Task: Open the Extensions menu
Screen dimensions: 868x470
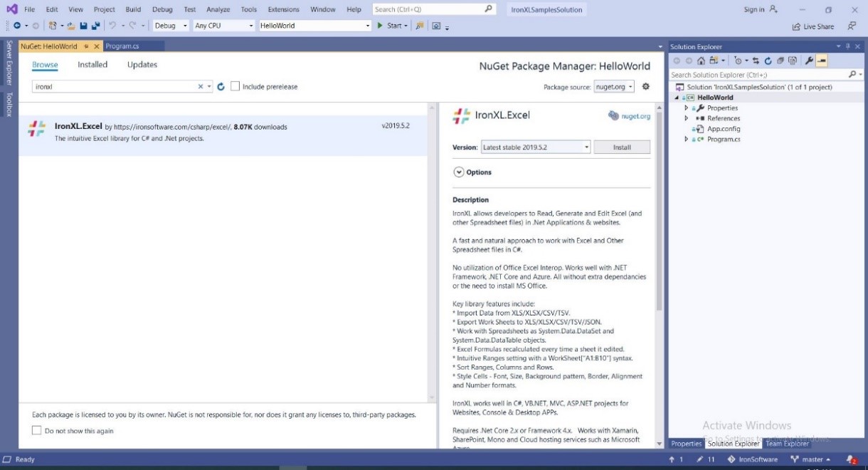Action: [283, 9]
